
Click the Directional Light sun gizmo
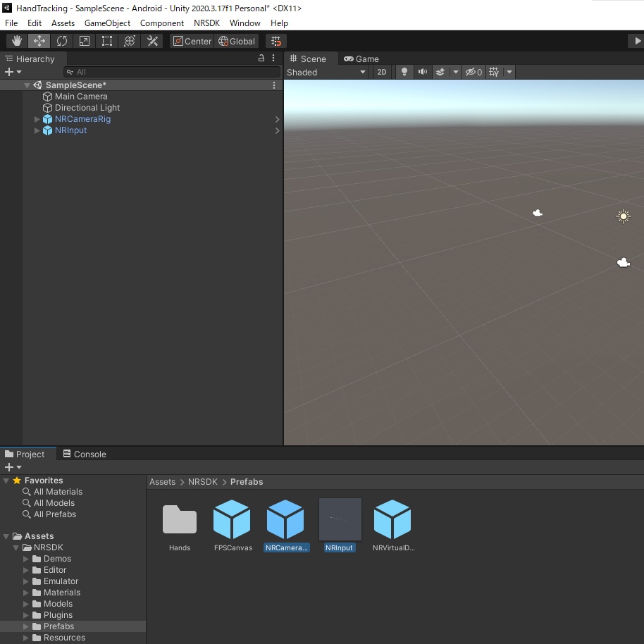pyautogui.click(x=623, y=216)
